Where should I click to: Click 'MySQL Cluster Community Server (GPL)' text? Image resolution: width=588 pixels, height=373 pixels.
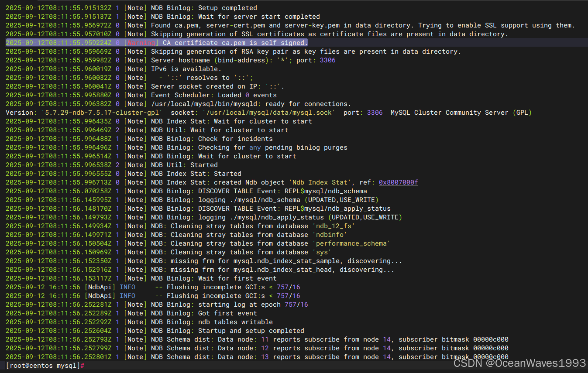click(x=461, y=113)
